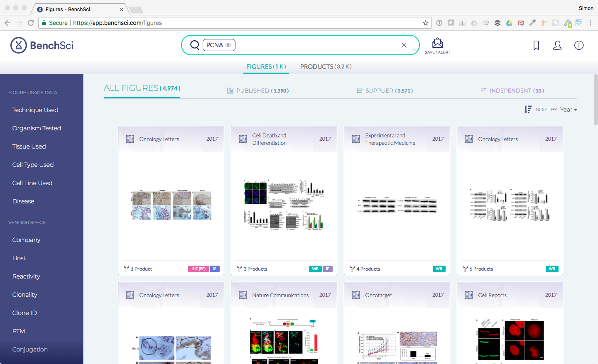Open Cell Death and Differentiation figure thumbnail
The height and width of the screenshot is (364, 598).
tap(284, 205)
